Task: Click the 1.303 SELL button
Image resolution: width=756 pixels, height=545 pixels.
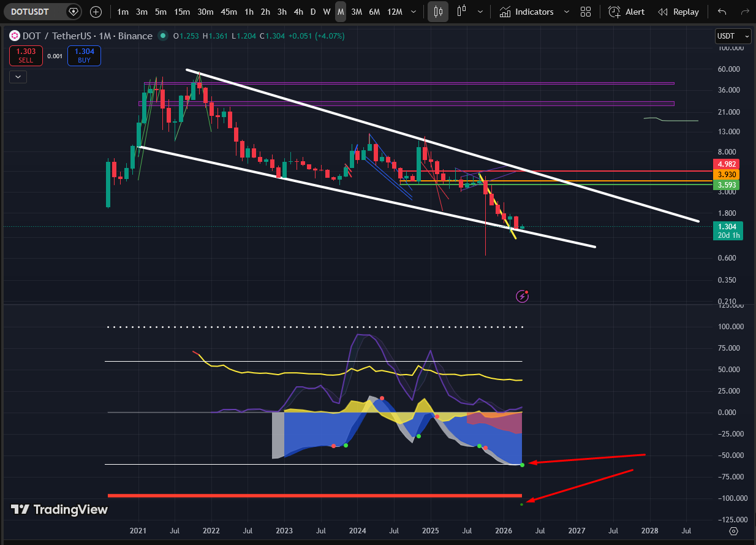Action: coord(26,56)
